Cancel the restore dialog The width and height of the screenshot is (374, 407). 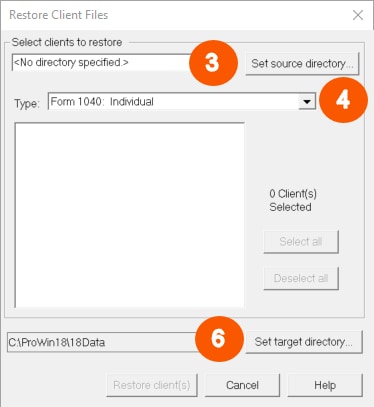pyautogui.click(x=242, y=385)
